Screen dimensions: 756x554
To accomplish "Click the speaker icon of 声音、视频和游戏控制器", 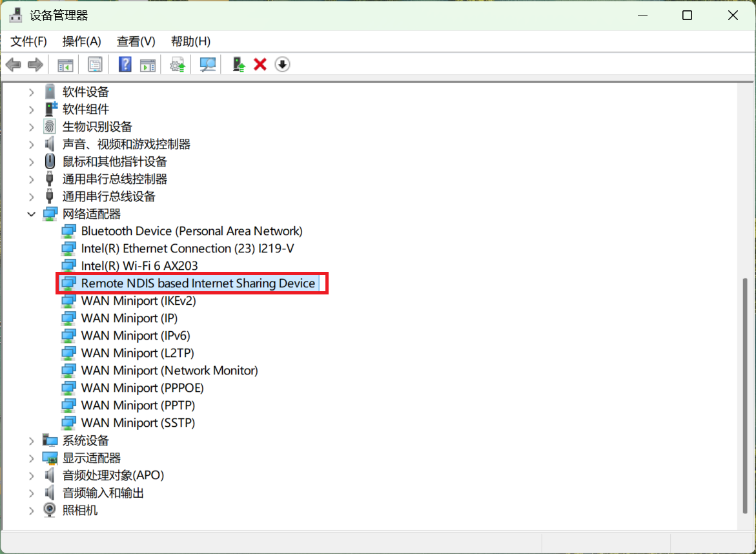I will click(x=50, y=144).
